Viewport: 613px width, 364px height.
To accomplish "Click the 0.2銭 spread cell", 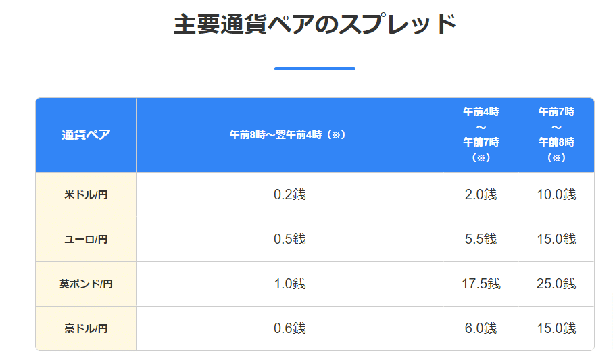I will pyautogui.click(x=289, y=194).
